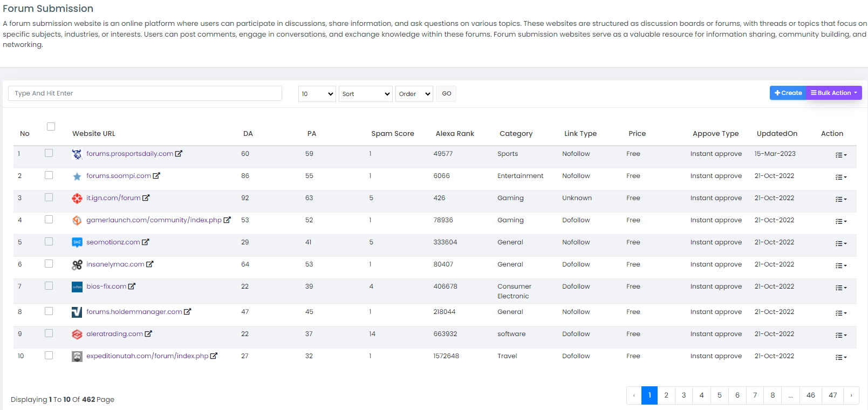Image resolution: width=868 pixels, height=410 pixels.
Task: Open action menu for forums.soompi.com row
Action: 841,177
